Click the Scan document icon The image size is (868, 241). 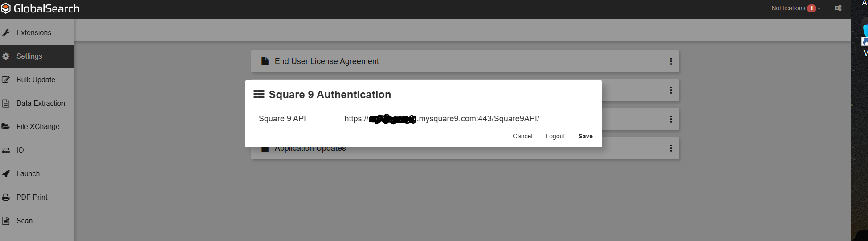pos(6,221)
